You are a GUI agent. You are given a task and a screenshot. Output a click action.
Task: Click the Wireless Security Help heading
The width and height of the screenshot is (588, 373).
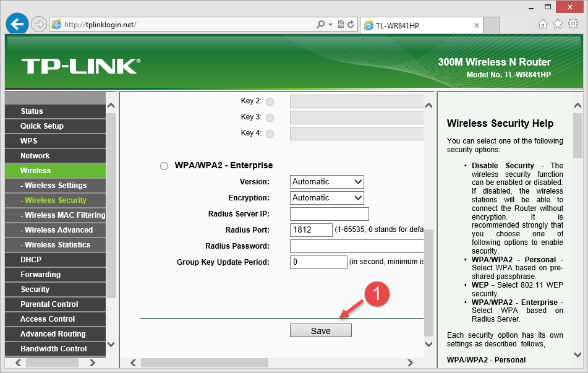(x=500, y=124)
